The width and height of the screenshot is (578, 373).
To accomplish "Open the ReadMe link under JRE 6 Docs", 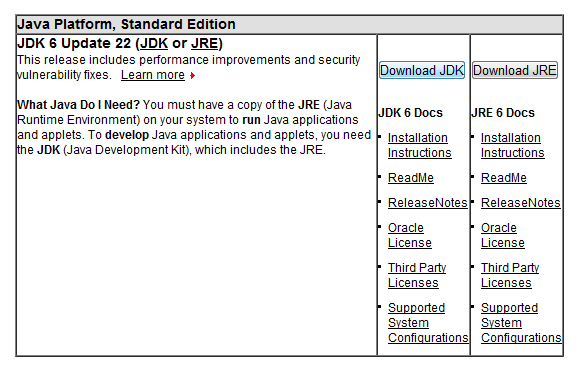I will [504, 178].
